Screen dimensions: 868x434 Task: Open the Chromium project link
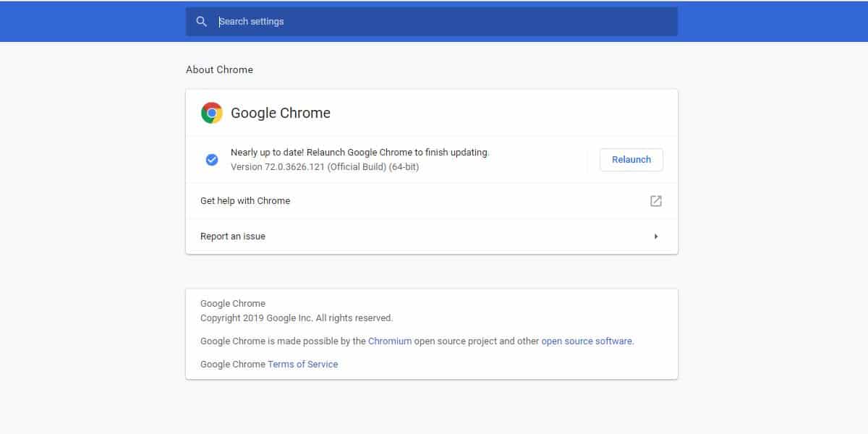click(x=390, y=341)
